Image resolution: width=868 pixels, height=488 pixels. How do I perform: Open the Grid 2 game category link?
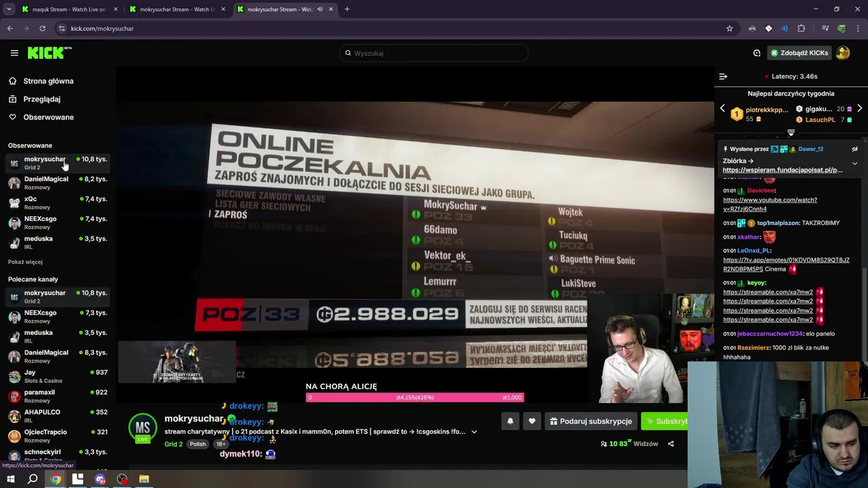click(x=173, y=445)
